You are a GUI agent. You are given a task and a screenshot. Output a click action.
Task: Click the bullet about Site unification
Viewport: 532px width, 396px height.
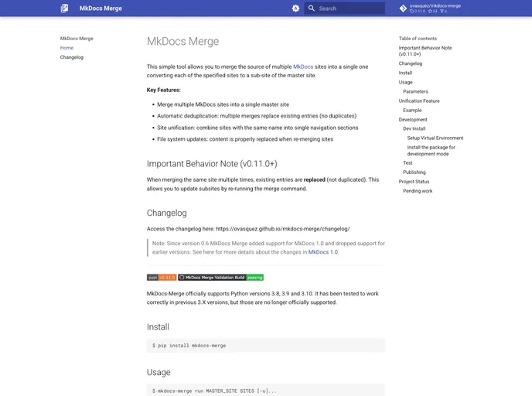pos(257,128)
